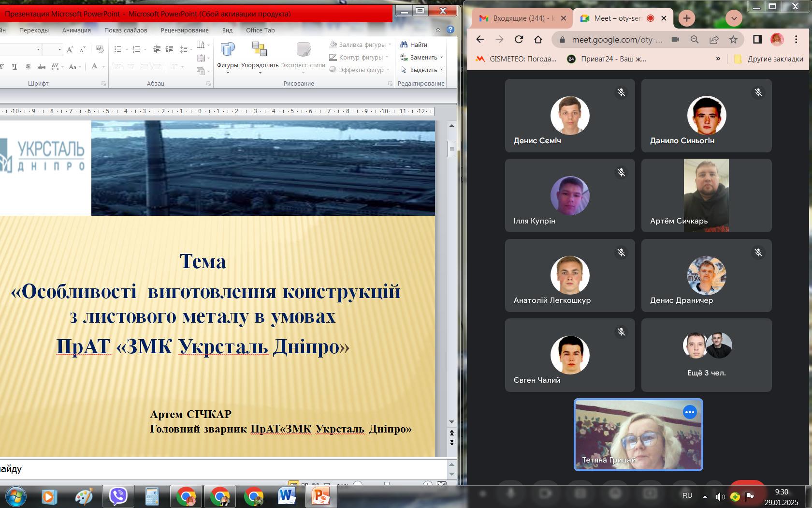Open the line spacing dropdown

coord(186,49)
